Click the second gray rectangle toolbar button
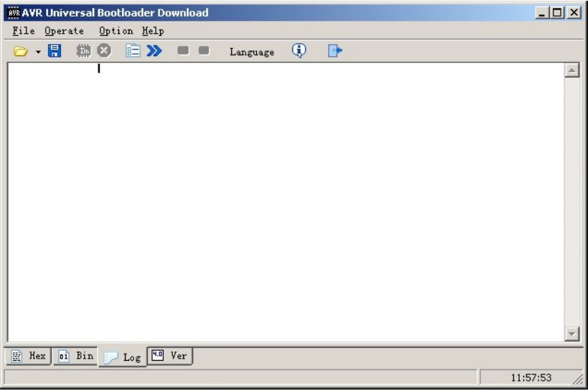 pos(204,51)
